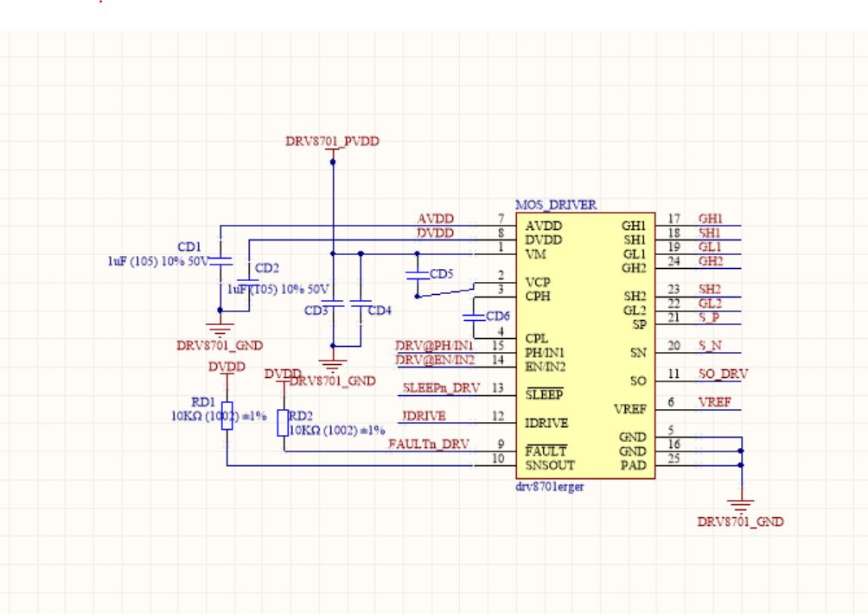This screenshot has height=614, width=868.
Task: Select the DRV@EN/IN2 net label
Action: click(435, 360)
